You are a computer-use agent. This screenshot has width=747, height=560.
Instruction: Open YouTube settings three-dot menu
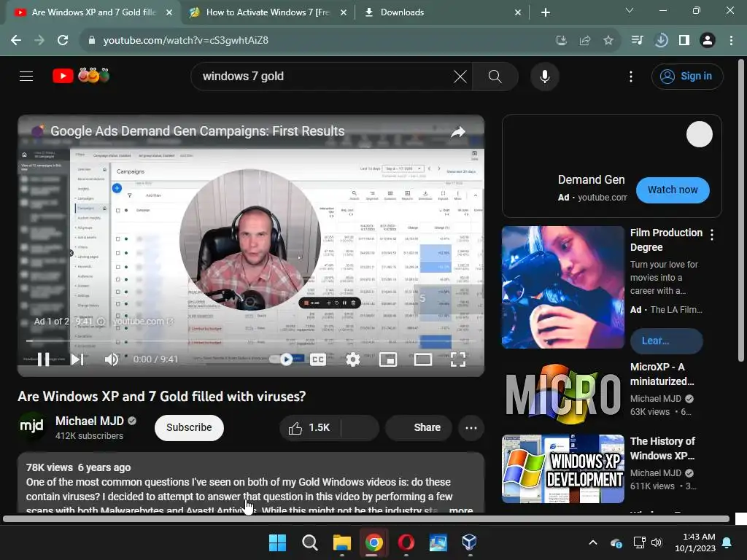631,76
